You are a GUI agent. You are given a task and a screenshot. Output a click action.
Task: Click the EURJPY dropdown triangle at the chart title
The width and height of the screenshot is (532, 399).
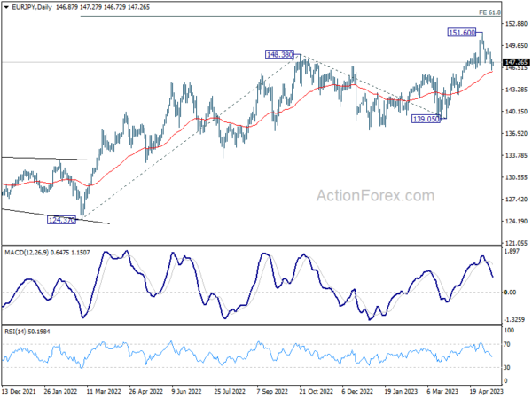(x=6, y=7)
